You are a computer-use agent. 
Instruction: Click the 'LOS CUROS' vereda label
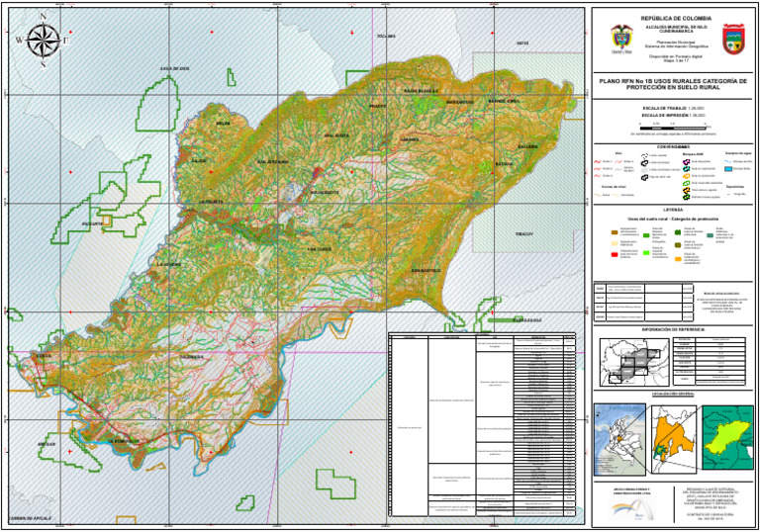click(319, 249)
